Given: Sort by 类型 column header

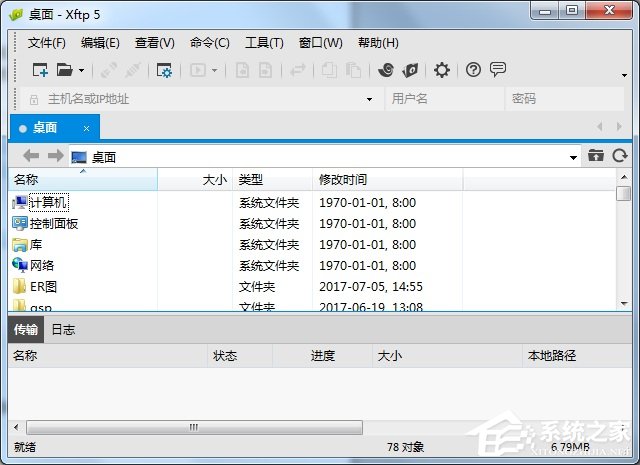Looking at the screenshot, I should [272, 180].
